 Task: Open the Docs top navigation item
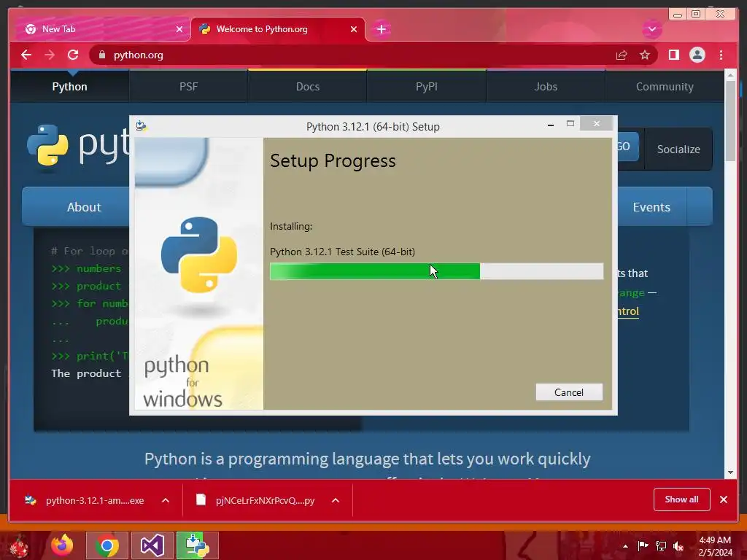pyautogui.click(x=308, y=87)
